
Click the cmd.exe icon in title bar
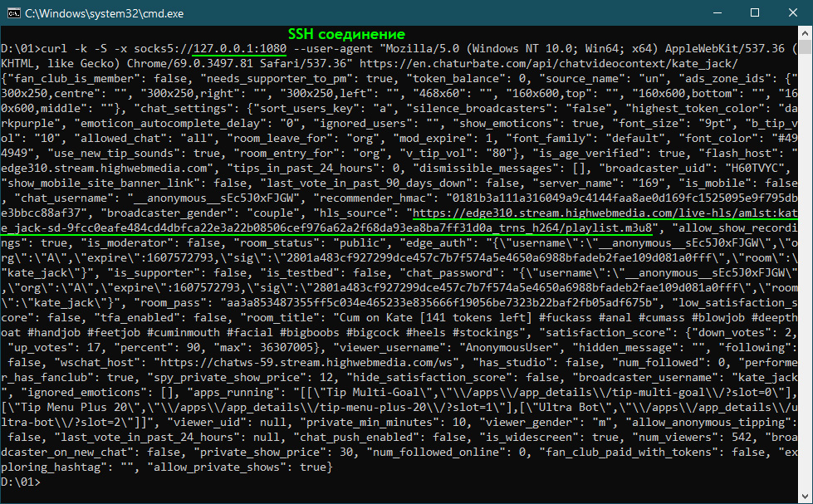click(12, 13)
